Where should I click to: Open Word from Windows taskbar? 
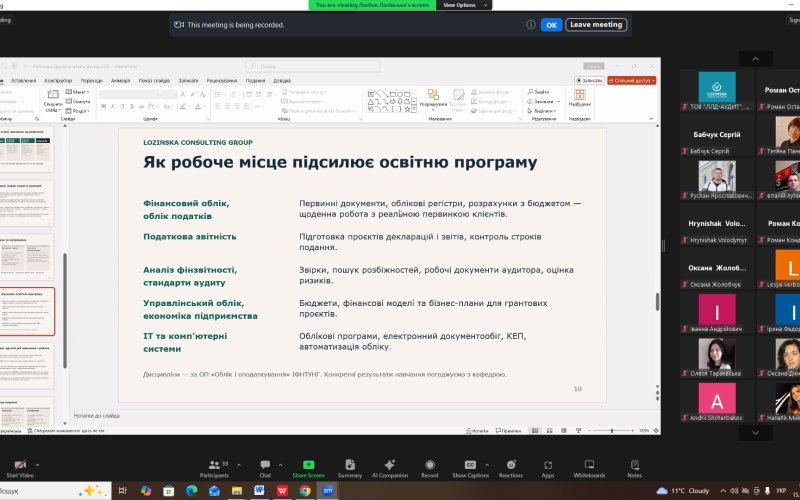pyautogui.click(x=259, y=491)
